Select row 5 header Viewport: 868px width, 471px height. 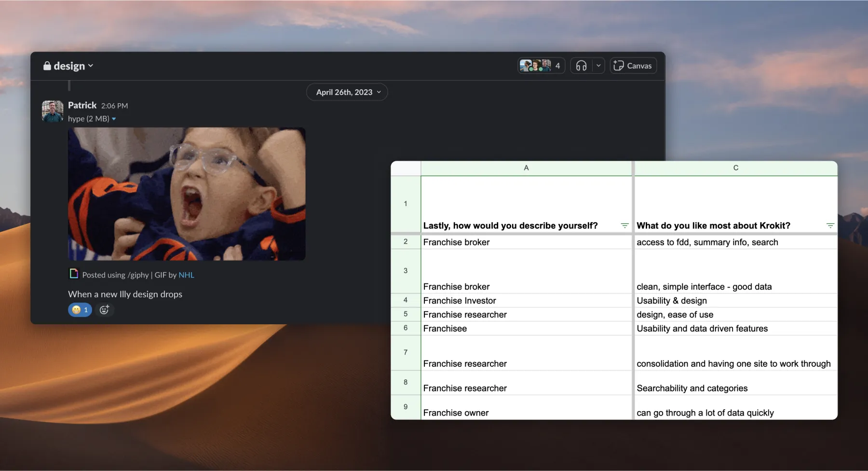tap(406, 314)
